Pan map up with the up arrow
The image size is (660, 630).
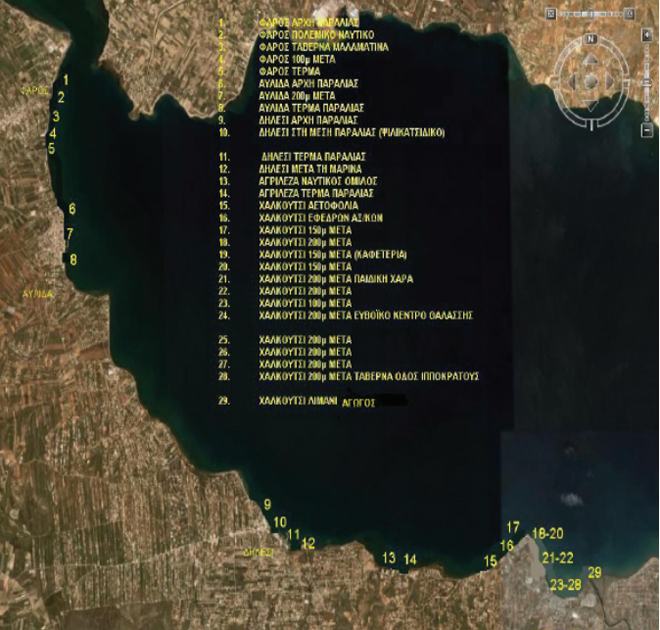(592, 60)
